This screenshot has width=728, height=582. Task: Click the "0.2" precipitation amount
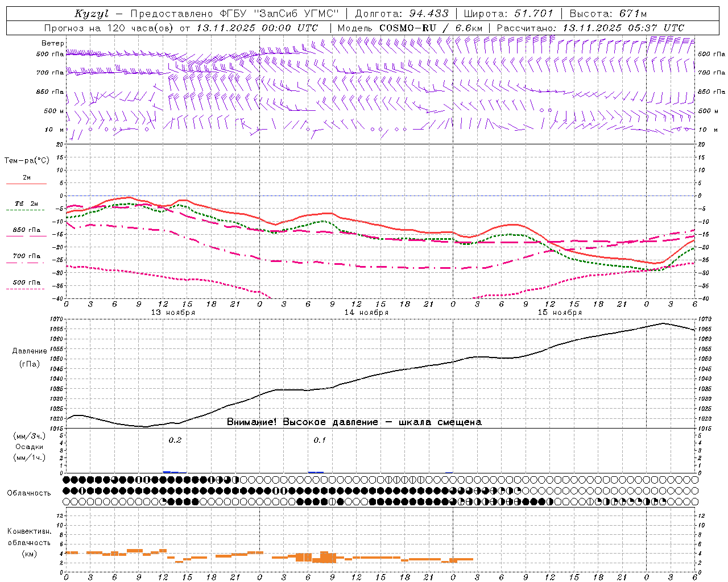(x=175, y=440)
